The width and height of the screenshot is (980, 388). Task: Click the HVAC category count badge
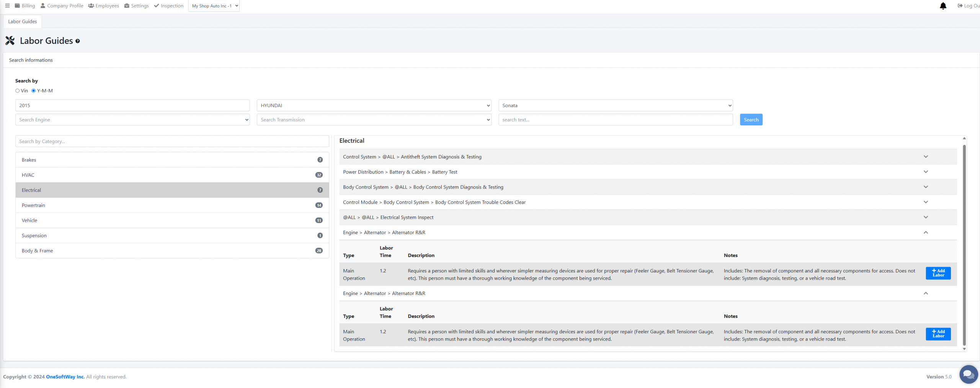pyautogui.click(x=318, y=175)
